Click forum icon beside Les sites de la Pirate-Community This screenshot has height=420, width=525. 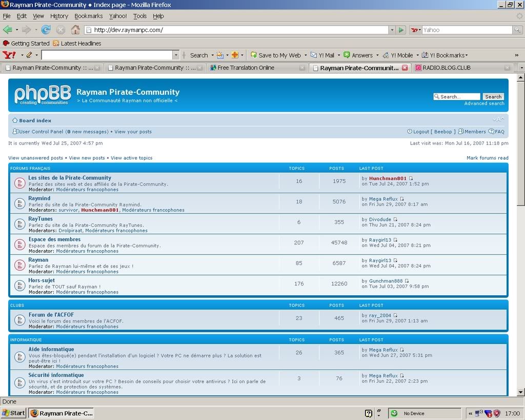click(x=20, y=183)
